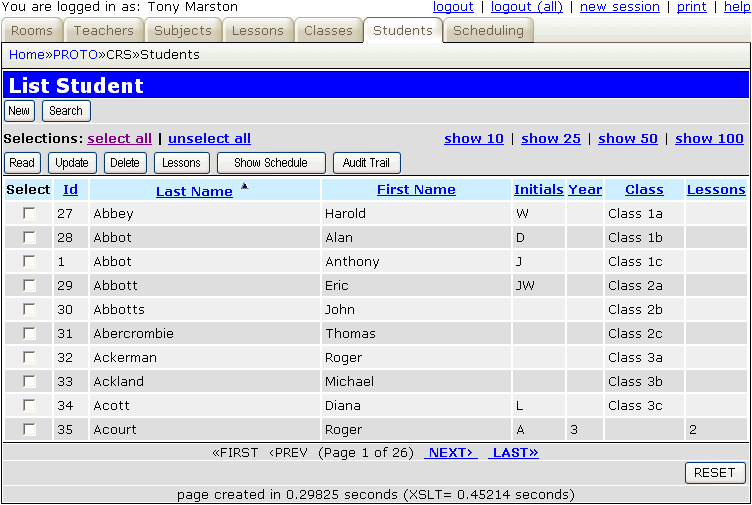This screenshot has width=752, height=505.
Task: Click the sort arrow beside Last Name
Action: click(245, 186)
